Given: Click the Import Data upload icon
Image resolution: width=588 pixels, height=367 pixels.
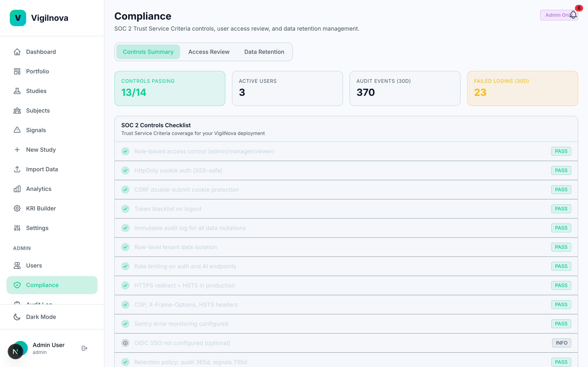Looking at the screenshot, I should tap(17, 169).
